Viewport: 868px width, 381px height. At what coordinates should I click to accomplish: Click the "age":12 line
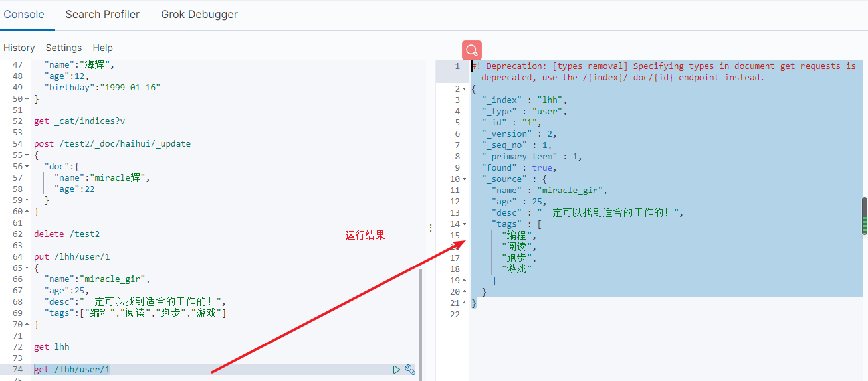66,76
